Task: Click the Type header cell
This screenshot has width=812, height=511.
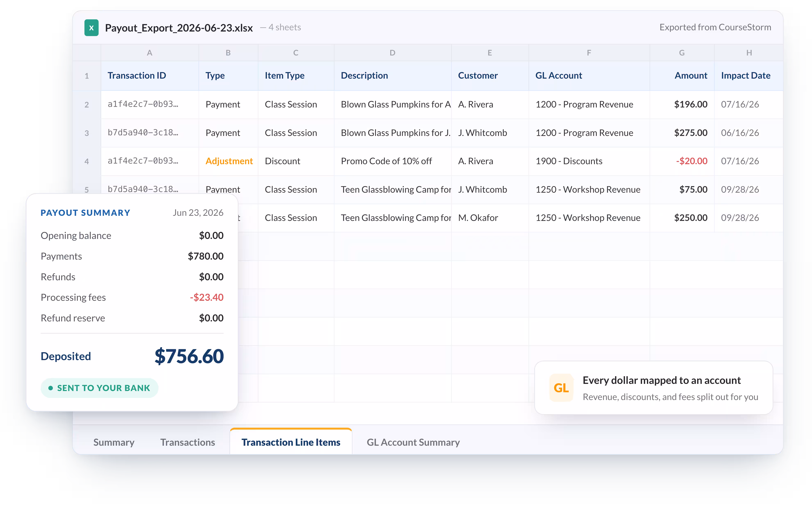Action: coord(228,76)
